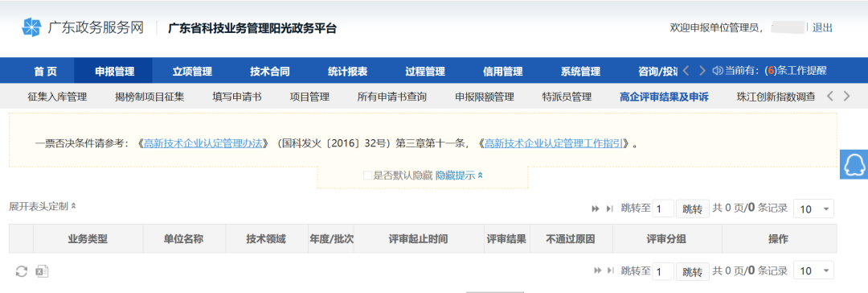Switch to 珠江创新指数调查 submenu
Image resolution: width=868 pixels, height=293 pixels.
click(x=776, y=97)
